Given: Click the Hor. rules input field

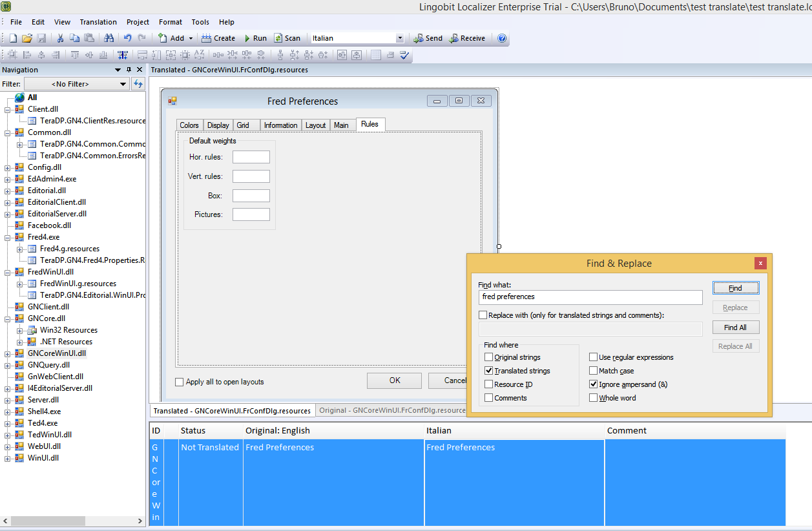Looking at the screenshot, I should click(251, 157).
